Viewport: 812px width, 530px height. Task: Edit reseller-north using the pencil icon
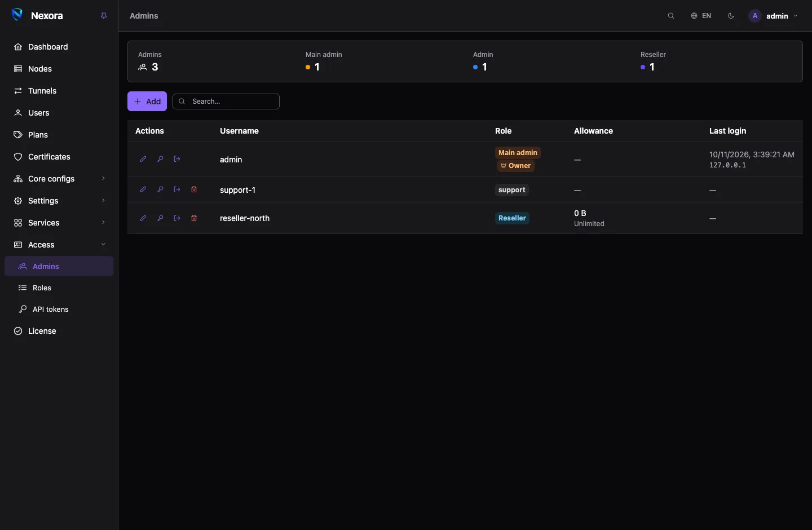coord(143,218)
